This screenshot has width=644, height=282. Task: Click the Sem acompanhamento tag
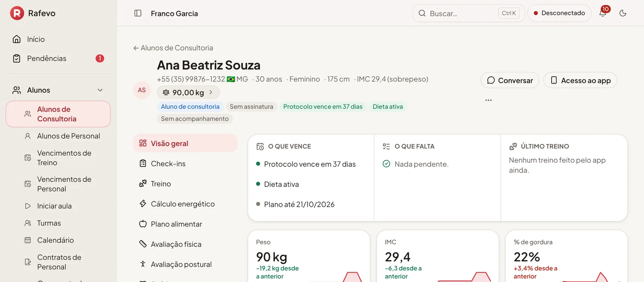(x=195, y=119)
